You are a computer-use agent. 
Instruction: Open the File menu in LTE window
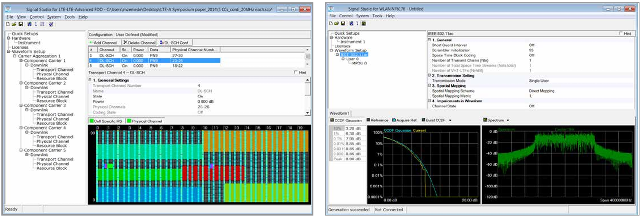tap(9, 17)
